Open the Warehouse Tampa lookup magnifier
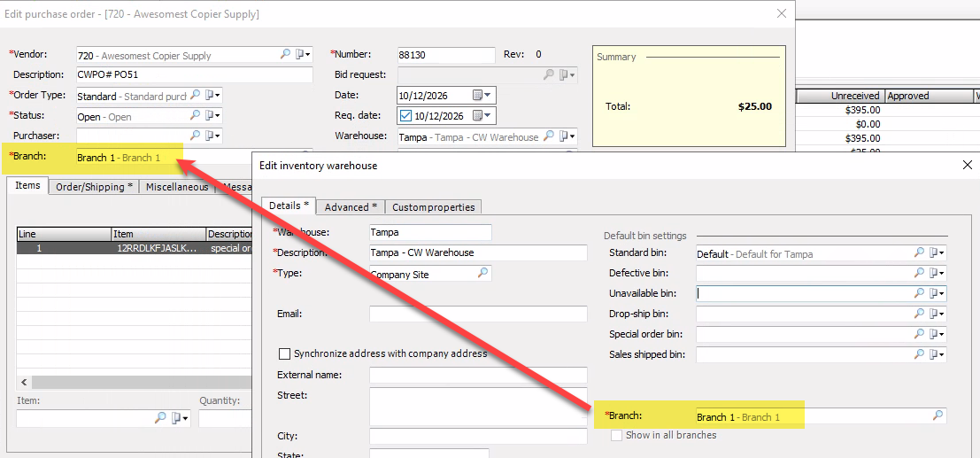The image size is (980, 458). click(x=549, y=136)
